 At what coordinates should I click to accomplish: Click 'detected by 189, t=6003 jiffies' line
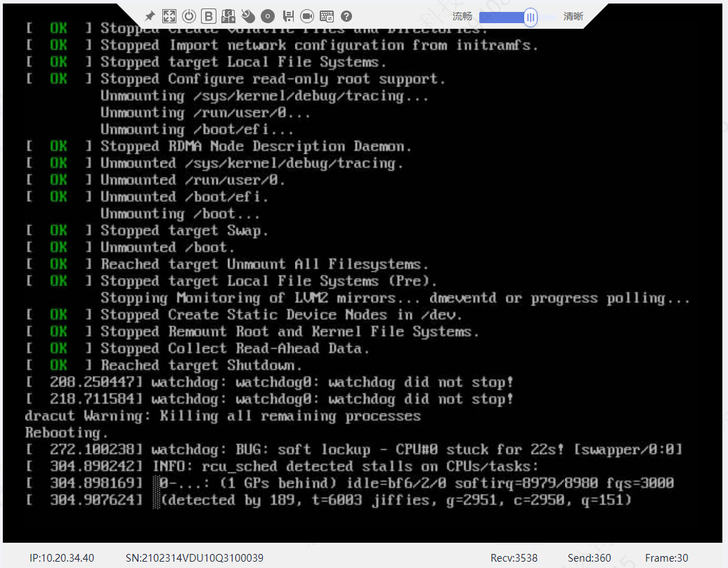pos(329,500)
